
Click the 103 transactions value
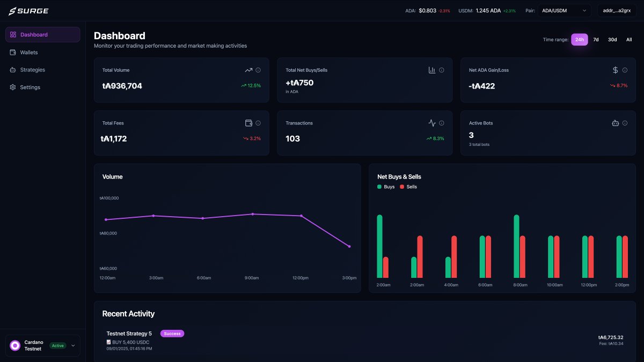tap(293, 138)
